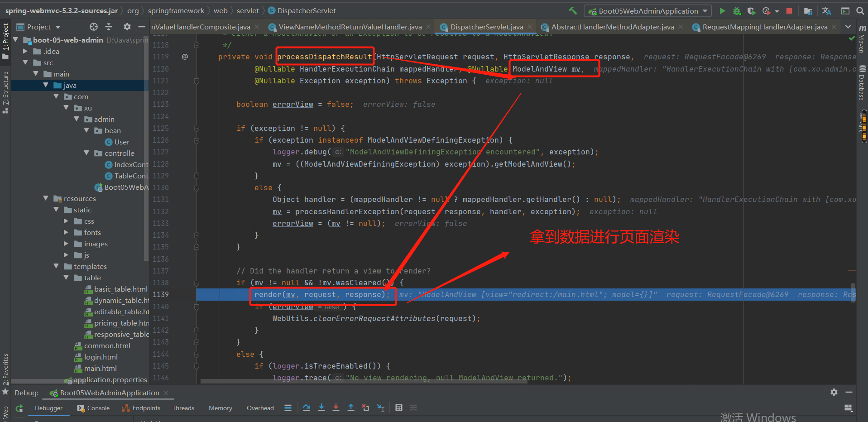Toggle the Database tool window stripe

pos(862,83)
